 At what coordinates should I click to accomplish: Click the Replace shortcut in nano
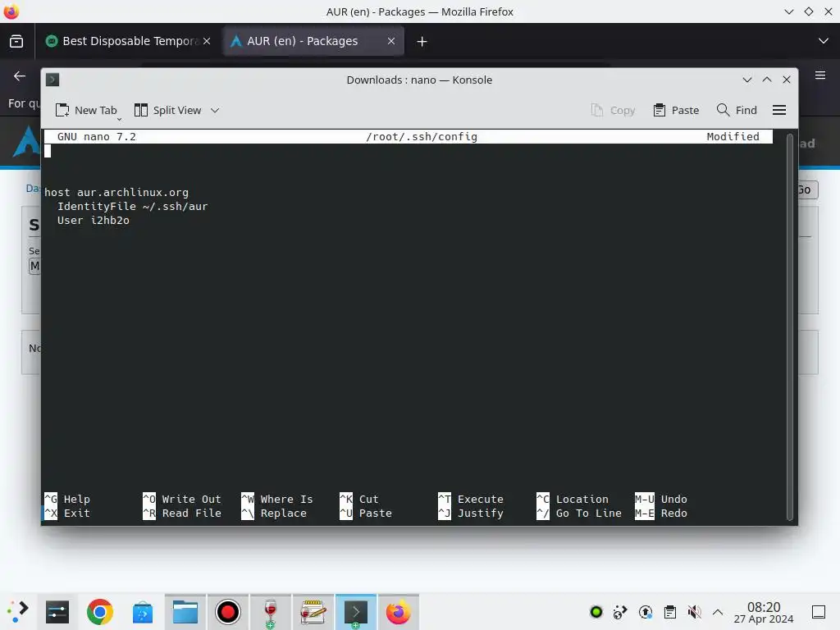click(x=274, y=514)
